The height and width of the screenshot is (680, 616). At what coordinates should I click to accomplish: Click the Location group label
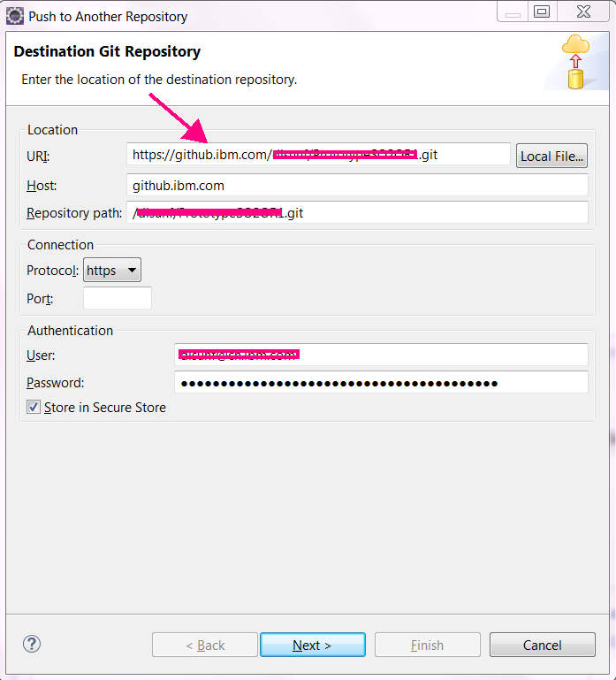(x=52, y=130)
